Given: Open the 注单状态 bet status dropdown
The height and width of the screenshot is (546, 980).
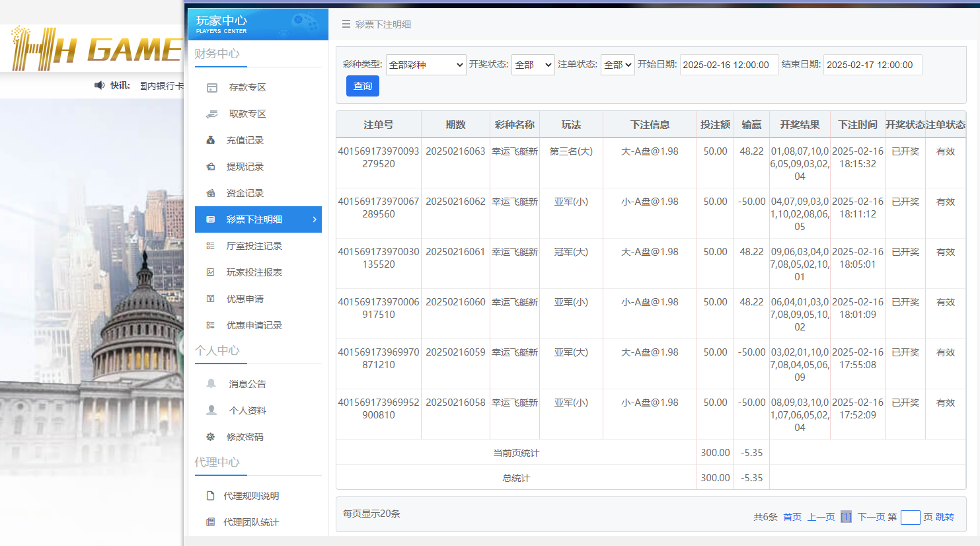Looking at the screenshot, I should coord(617,65).
